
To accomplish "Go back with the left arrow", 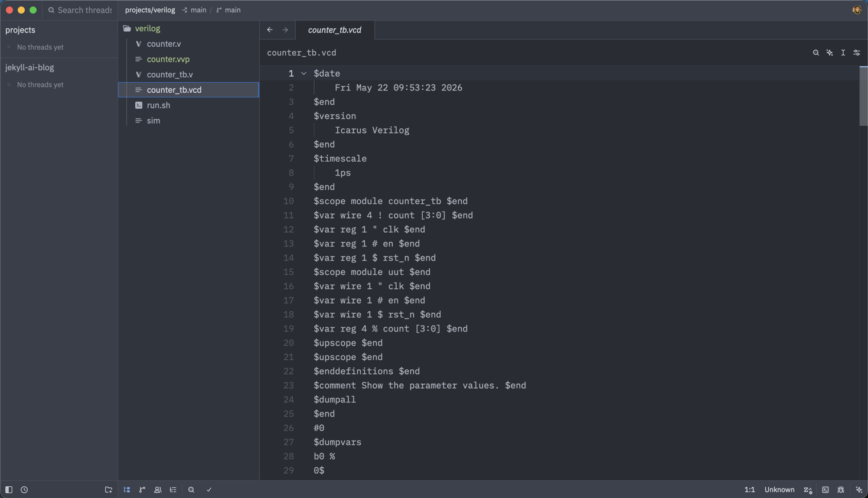I will 270,30.
